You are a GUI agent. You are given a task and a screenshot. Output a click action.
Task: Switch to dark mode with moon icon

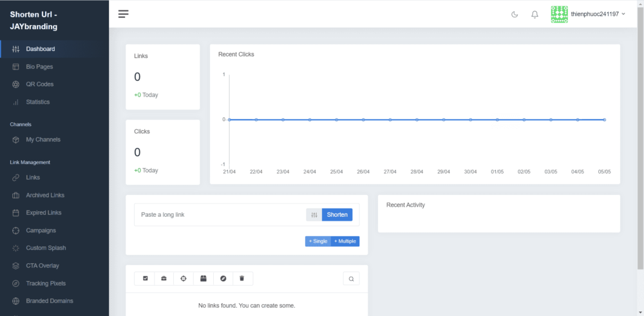(515, 14)
